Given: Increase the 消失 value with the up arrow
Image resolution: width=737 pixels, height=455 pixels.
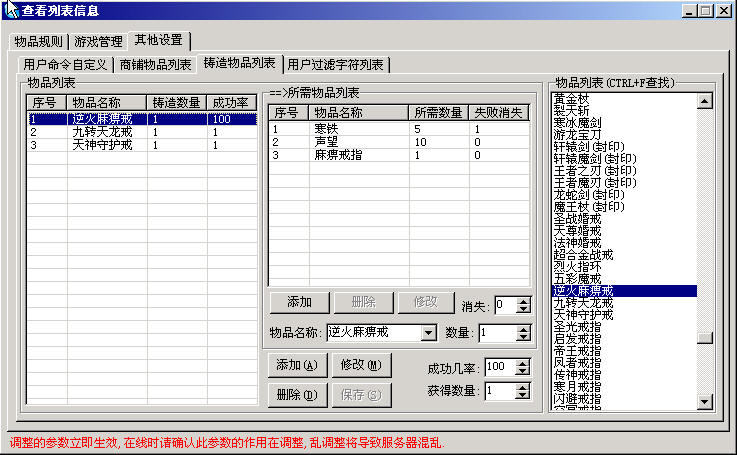Looking at the screenshot, I should [524, 300].
